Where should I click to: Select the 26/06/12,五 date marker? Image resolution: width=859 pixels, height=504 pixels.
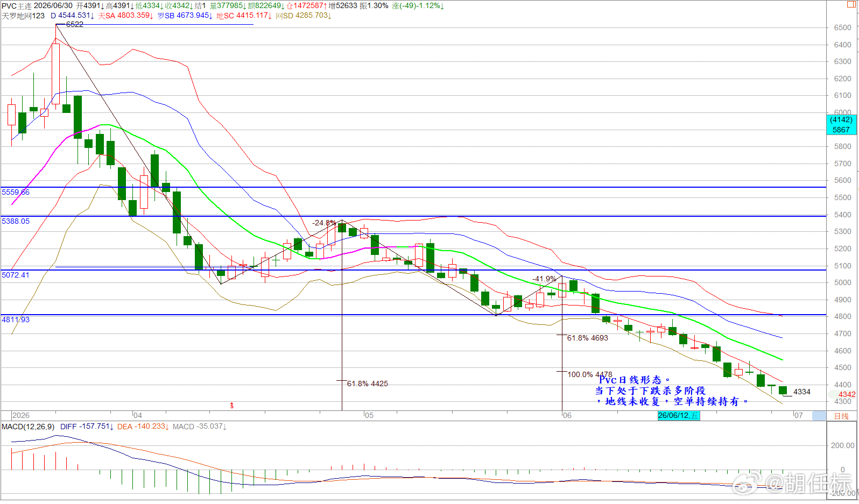tap(678, 415)
